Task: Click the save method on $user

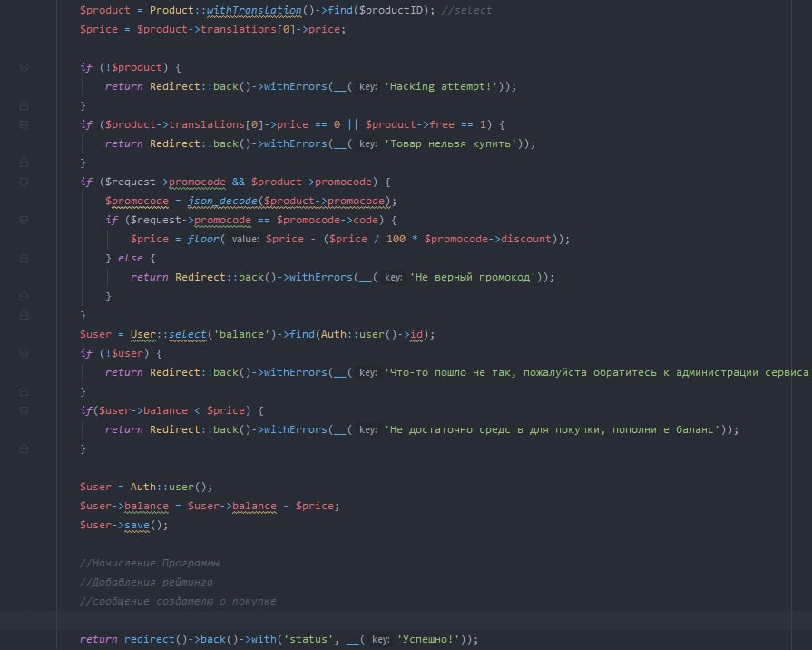Action: point(137,525)
